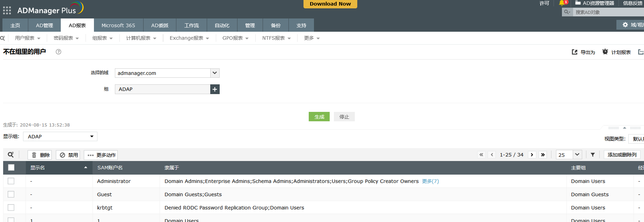
Task: Open the table search icon
Action: 11,155
